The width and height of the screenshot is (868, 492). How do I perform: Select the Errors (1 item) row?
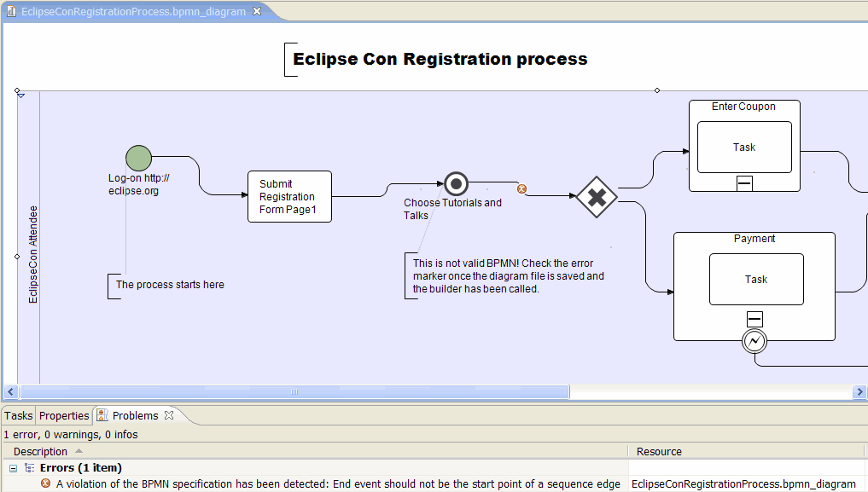point(81,468)
